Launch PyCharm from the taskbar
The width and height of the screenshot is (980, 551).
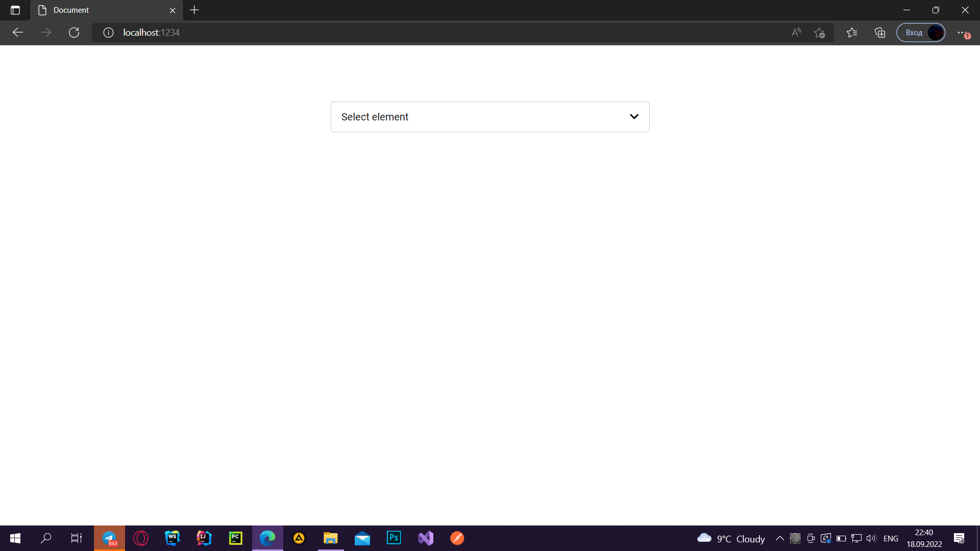tap(235, 538)
